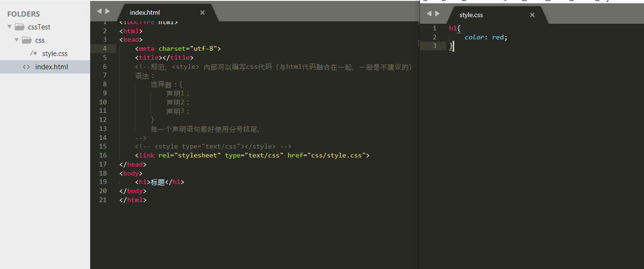Click the FOLDERS sidebar heading

24,14
